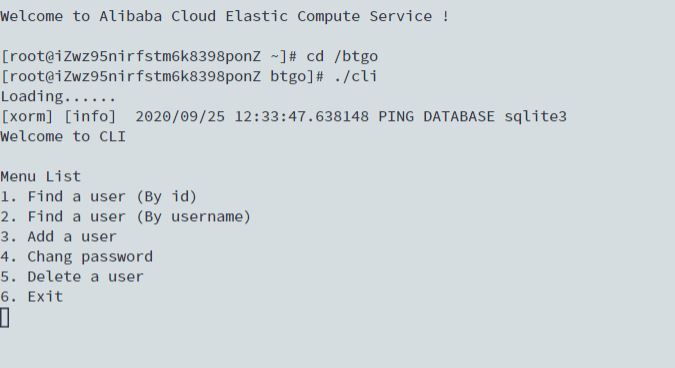The image size is (675, 368).
Task: Click the 'Menu List' heading text
Action: tap(40, 176)
